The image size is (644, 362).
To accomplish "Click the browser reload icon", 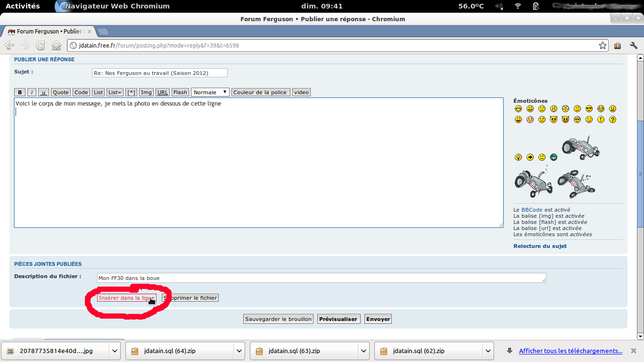I will click(41, 45).
